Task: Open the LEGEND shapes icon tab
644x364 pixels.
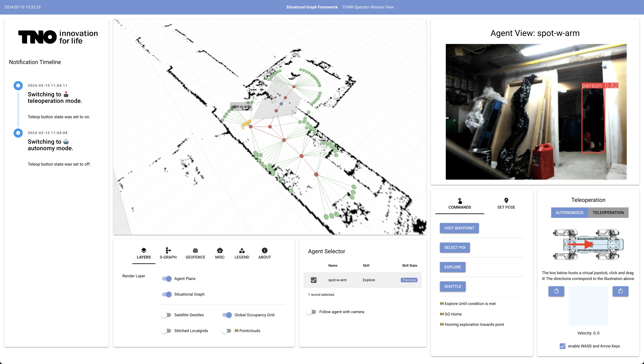Action: click(x=242, y=251)
